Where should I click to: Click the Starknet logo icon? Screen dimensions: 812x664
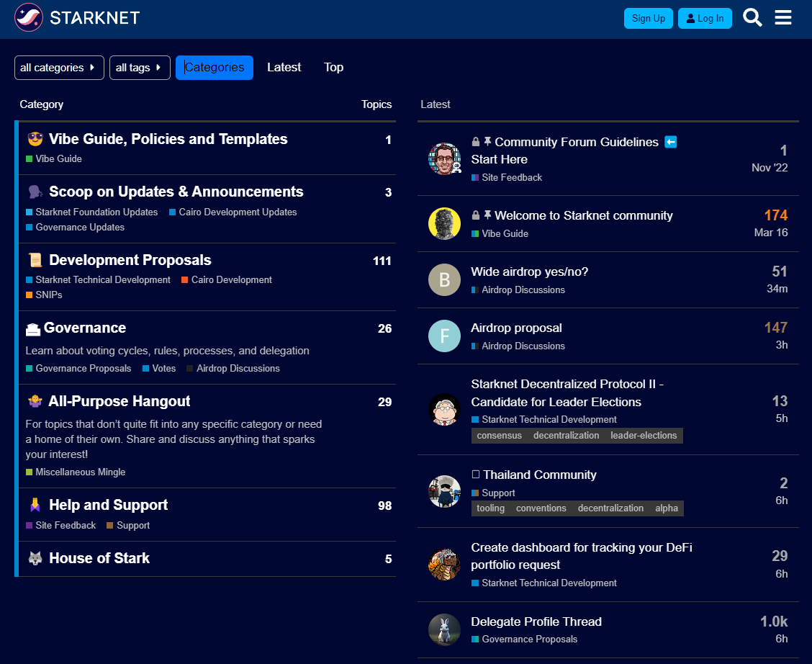pos(29,17)
